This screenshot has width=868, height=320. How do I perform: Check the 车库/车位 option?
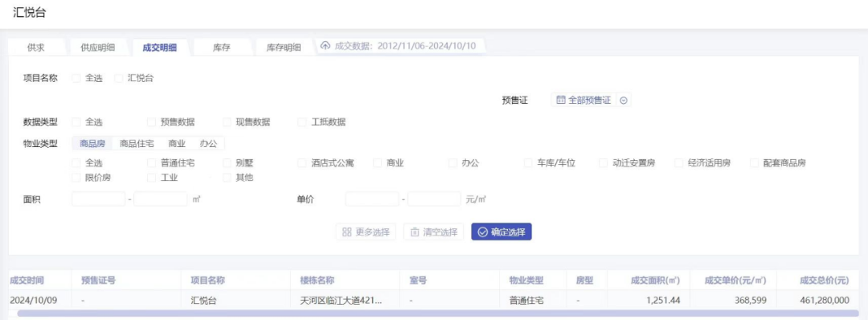(x=528, y=163)
